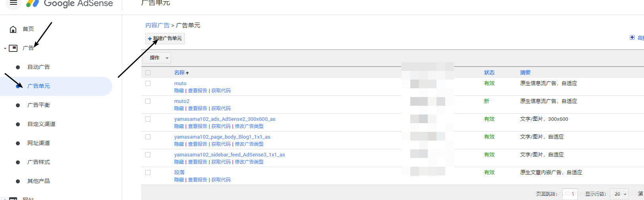Image resolution: width=644 pixels, height=200 pixels.
Task: Open 首页 in the sidebar
Action: point(28,29)
